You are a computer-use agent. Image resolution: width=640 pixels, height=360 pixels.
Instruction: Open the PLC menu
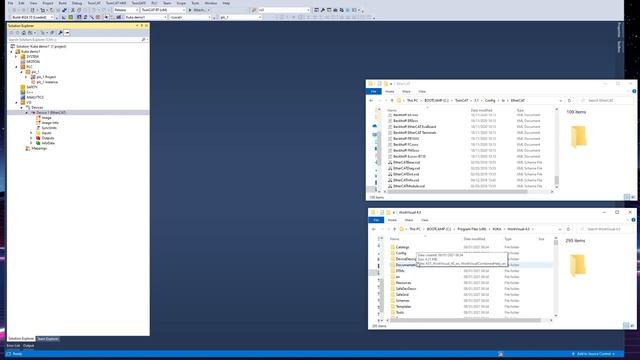[154, 3]
